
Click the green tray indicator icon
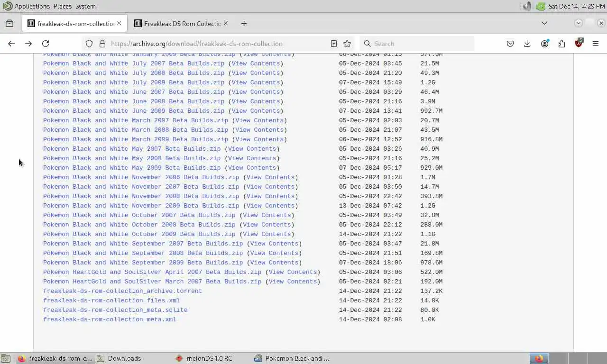click(541, 6)
